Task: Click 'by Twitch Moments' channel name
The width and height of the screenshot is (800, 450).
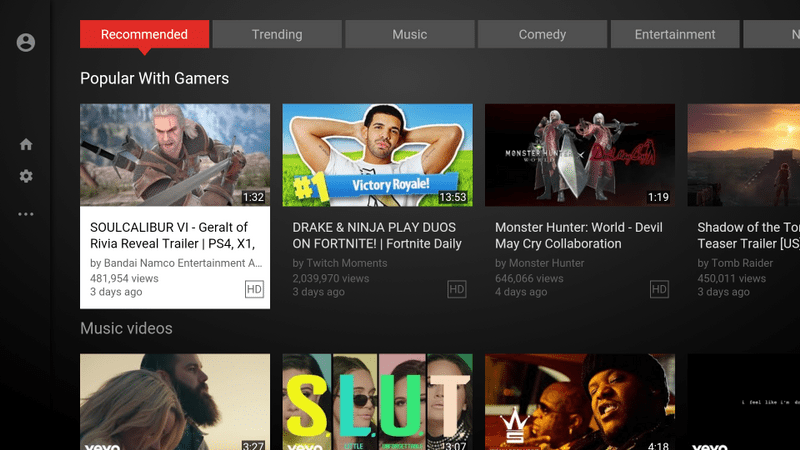Action: point(340,263)
